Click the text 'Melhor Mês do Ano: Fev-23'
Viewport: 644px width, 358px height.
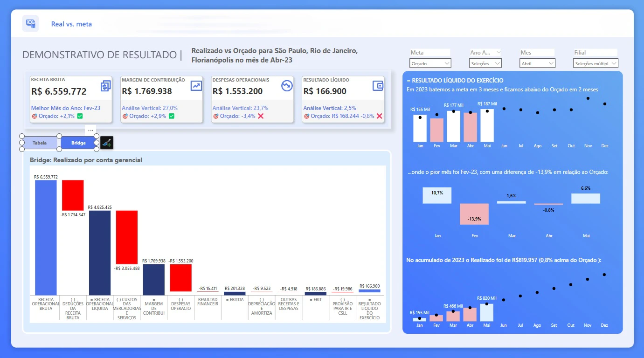pyautogui.click(x=66, y=108)
